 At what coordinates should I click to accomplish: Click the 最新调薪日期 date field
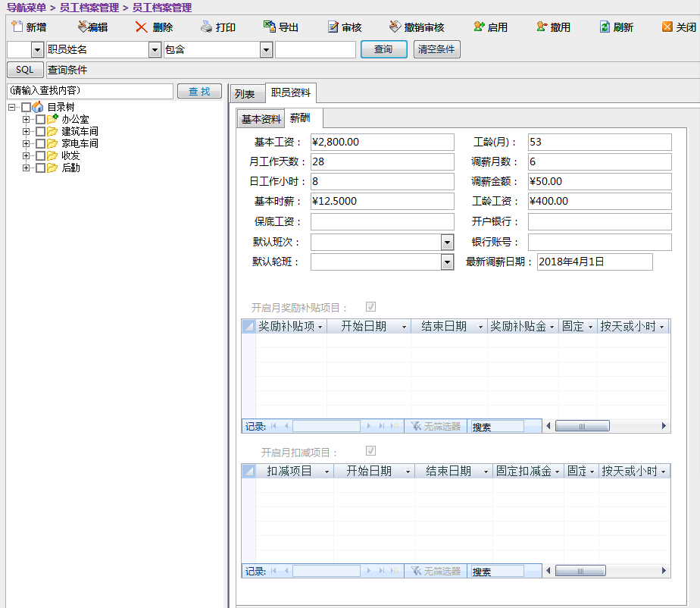595,262
